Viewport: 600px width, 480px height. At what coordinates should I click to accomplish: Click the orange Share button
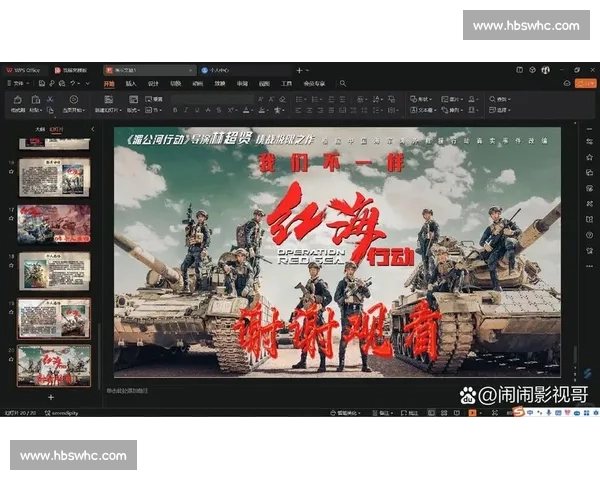[585, 83]
